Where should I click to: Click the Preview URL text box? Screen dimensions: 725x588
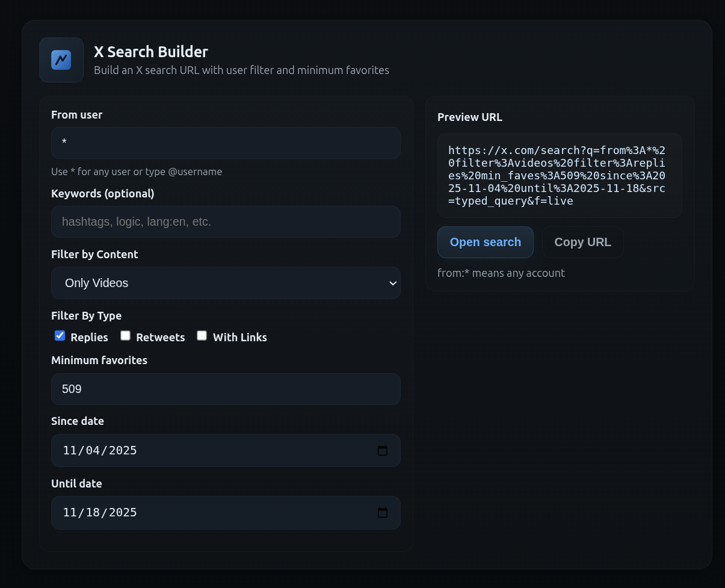click(x=560, y=175)
